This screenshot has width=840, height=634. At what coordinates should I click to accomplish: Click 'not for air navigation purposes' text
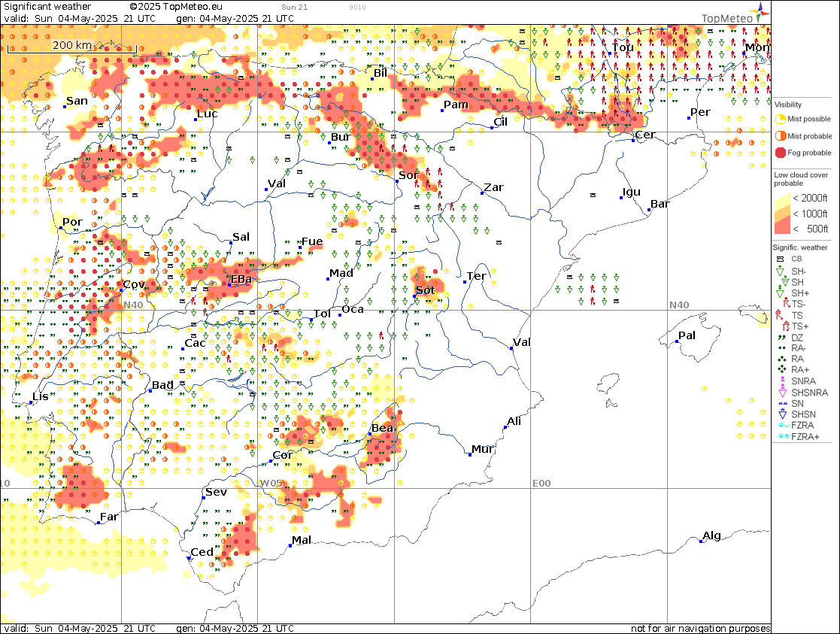tap(700, 628)
